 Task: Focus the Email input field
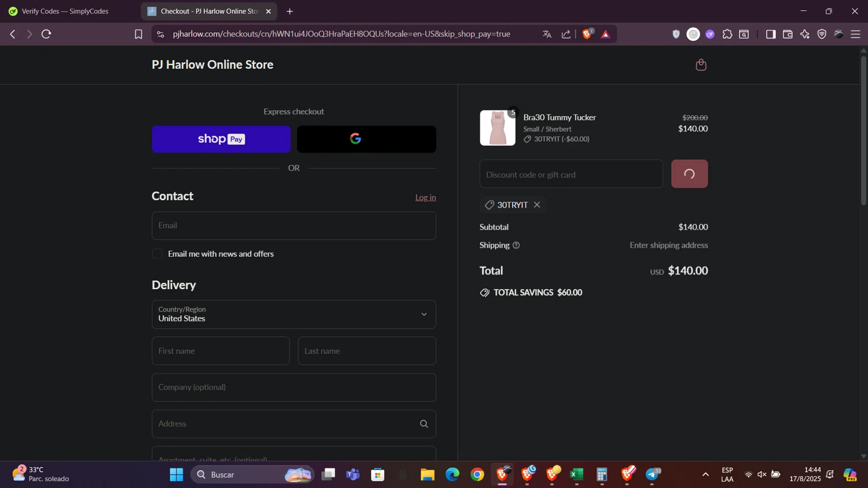click(x=293, y=225)
